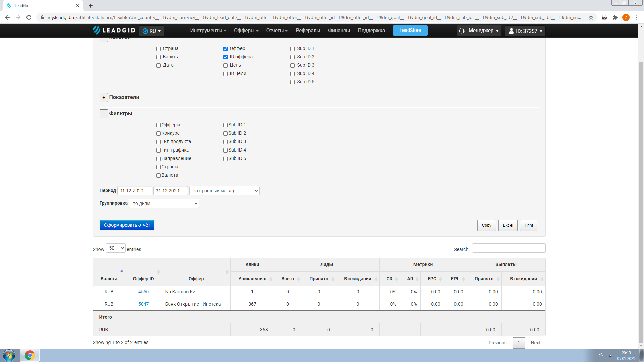The height and width of the screenshot is (362, 644).
Task: Sort table by Оффер ID column arrows
Action: click(x=158, y=272)
